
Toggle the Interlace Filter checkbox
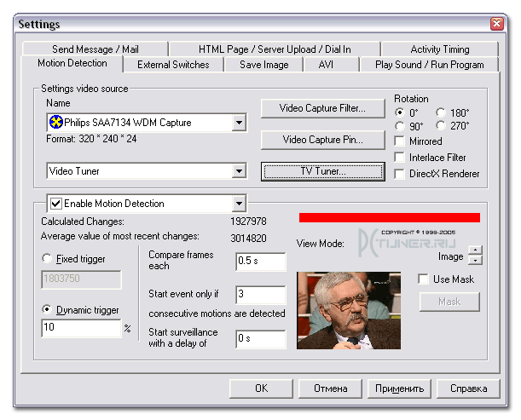click(400, 158)
